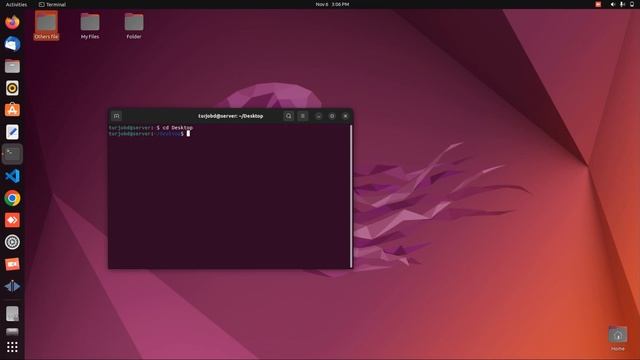Click the terminal search icon
The width and height of the screenshot is (640, 360).
[289, 116]
